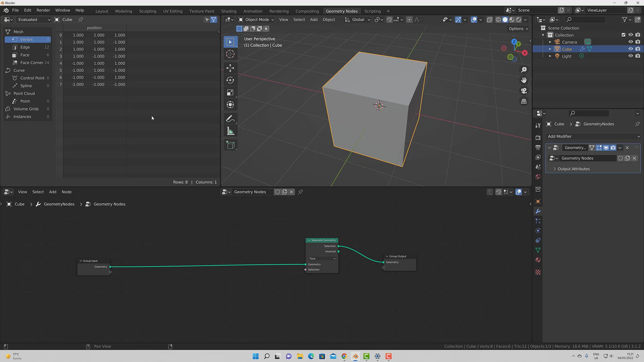Expand the Output Attributes section
The height and width of the screenshot is (362, 644).
click(x=573, y=169)
